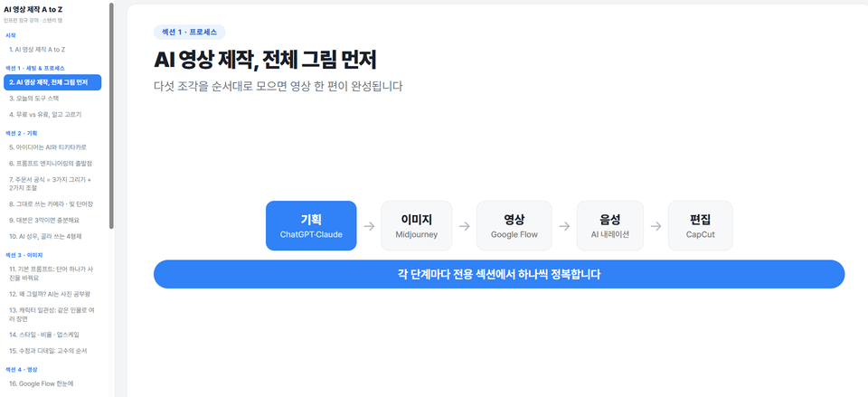The height and width of the screenshot is (397, 868).
Task: Select the 기획 ChatGPT·Claude step card
Action: [311, 225]
